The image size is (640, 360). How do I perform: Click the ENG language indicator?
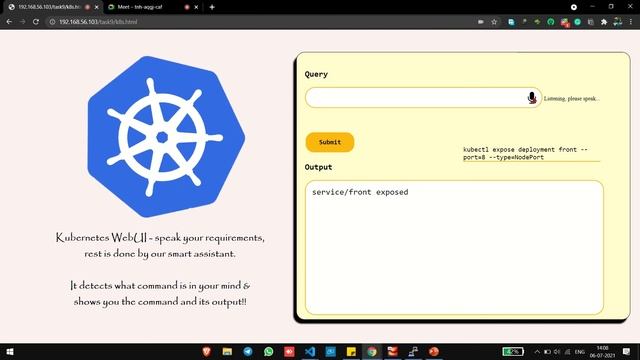[580, 351]
